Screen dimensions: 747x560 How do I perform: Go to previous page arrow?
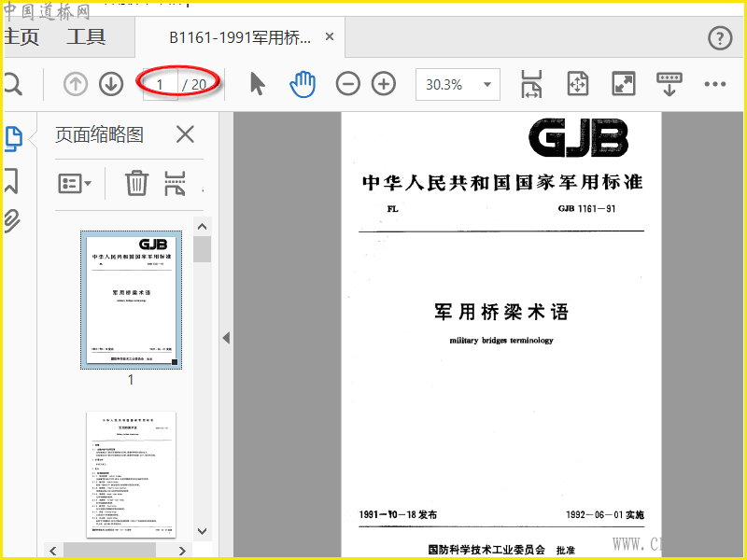76,84
